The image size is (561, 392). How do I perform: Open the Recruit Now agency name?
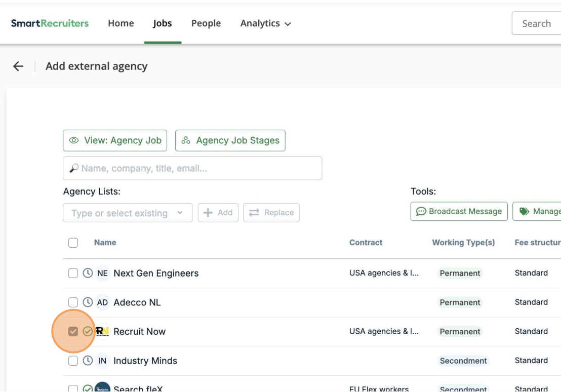coord(140,332)
